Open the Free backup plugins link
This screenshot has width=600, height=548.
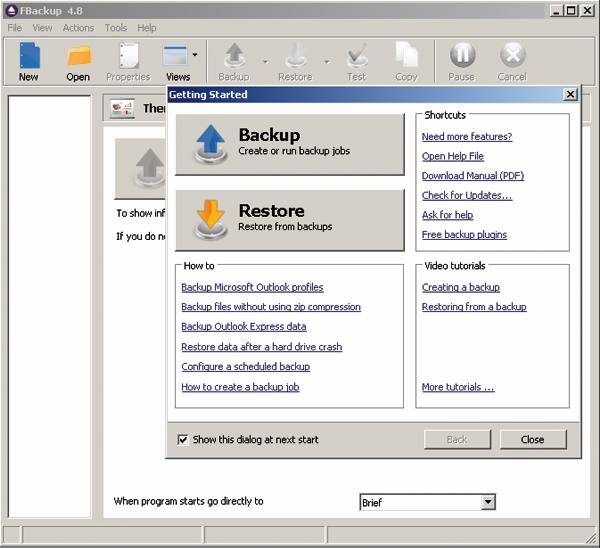coord(464,235)
